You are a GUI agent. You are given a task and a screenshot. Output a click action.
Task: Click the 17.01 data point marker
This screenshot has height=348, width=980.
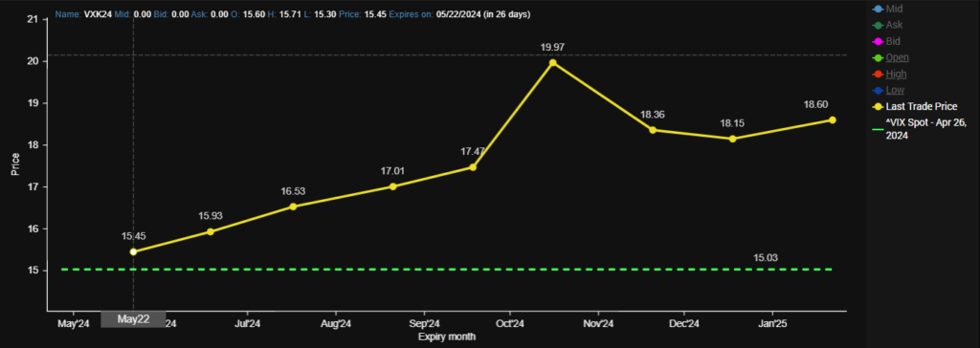point(393,186)
